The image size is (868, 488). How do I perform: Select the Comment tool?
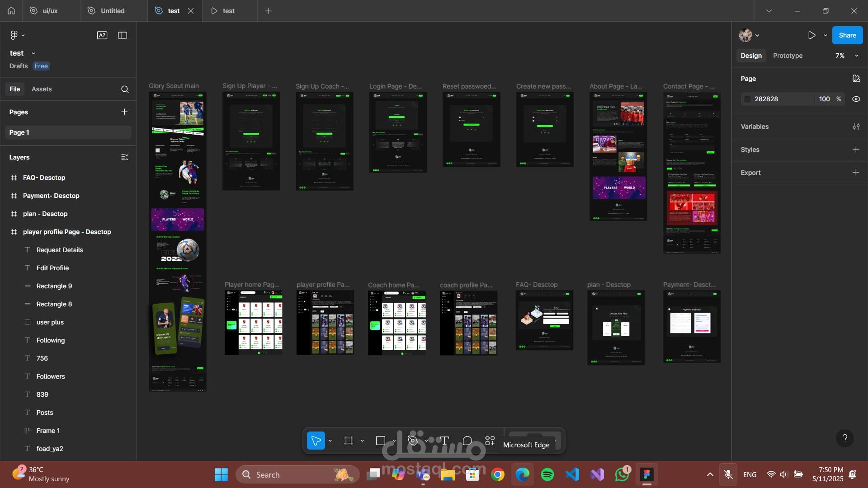click(467, 441)
